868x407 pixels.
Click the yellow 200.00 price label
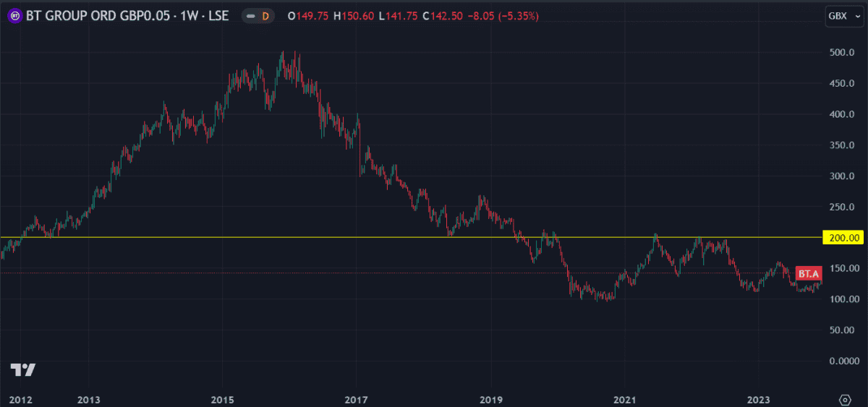[x=844, y=237]
